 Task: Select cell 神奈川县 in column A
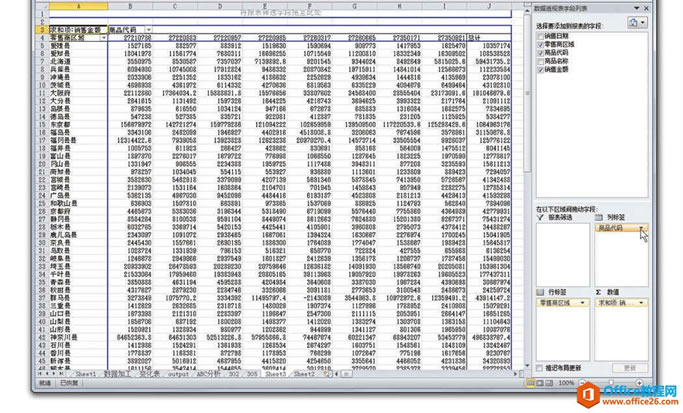pyautogui.click(x=78, y=338)
